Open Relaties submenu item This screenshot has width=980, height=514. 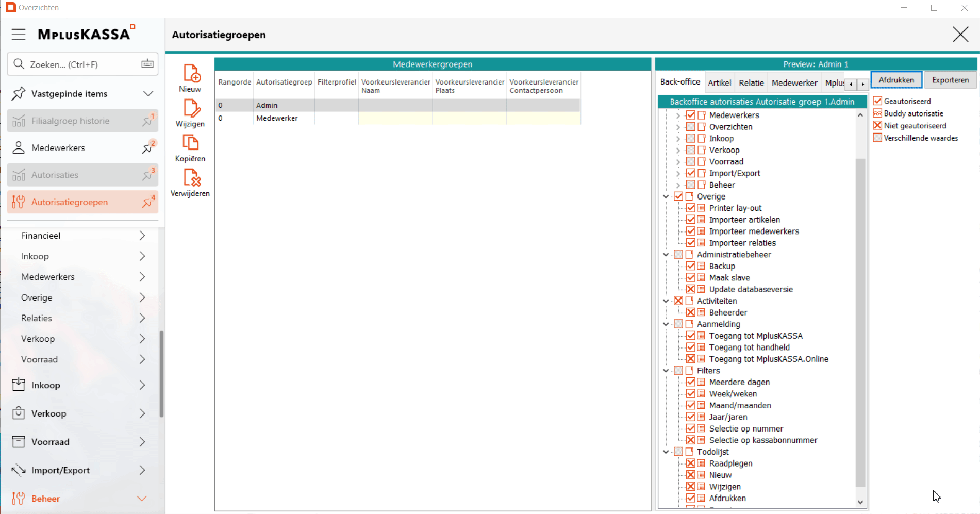(82, 318)
